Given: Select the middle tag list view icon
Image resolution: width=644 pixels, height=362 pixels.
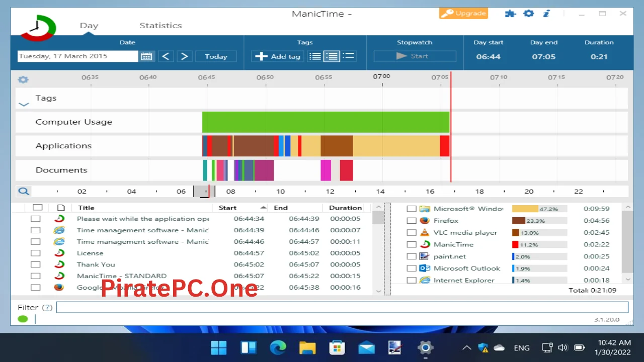Looking at the screenshot, I should click(332, 56).
